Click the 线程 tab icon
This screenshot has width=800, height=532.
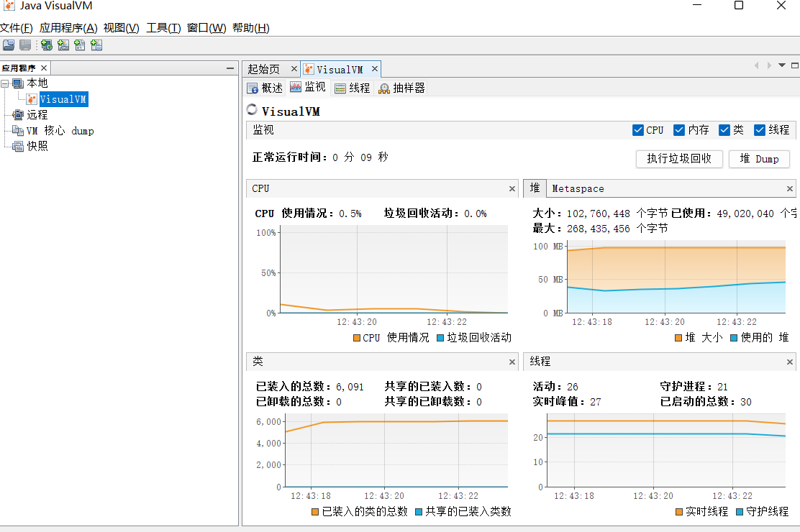(x=340, y=88)
